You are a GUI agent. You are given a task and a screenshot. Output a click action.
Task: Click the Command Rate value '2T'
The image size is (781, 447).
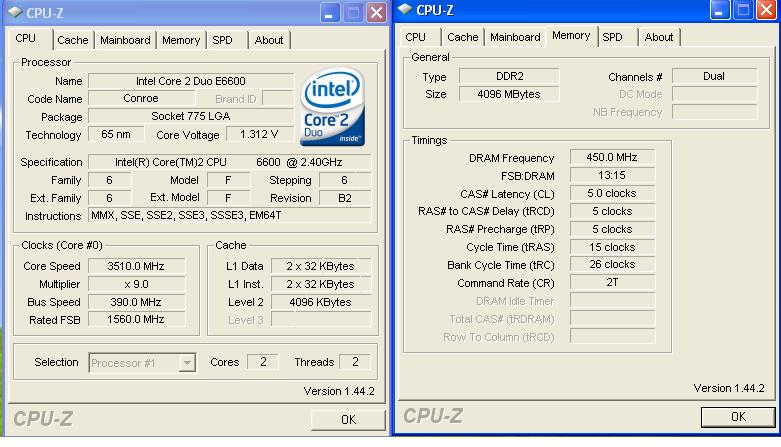coord(612,282)
